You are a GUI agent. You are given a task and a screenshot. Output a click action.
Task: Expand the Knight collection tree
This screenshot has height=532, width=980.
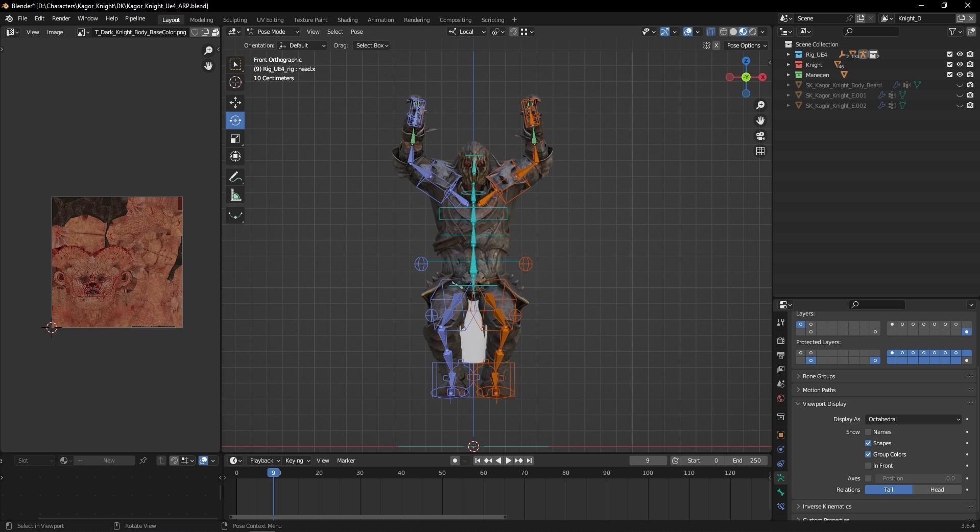[x=788, y=64]
